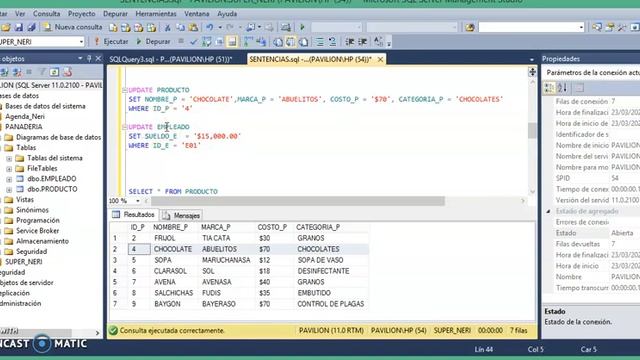Viewport: 640px width, 360px height.
Task: Close the Object Explorer panel
Action: click(98, 59)
